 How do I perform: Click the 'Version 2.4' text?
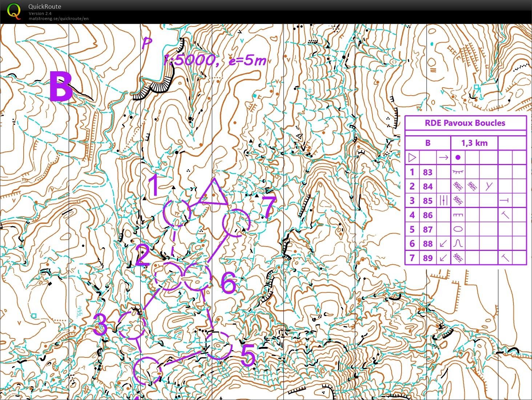40,13
